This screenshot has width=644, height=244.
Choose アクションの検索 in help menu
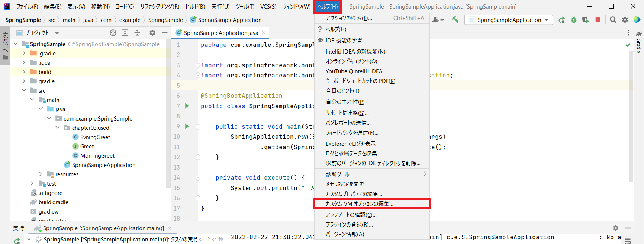point(372,18)
